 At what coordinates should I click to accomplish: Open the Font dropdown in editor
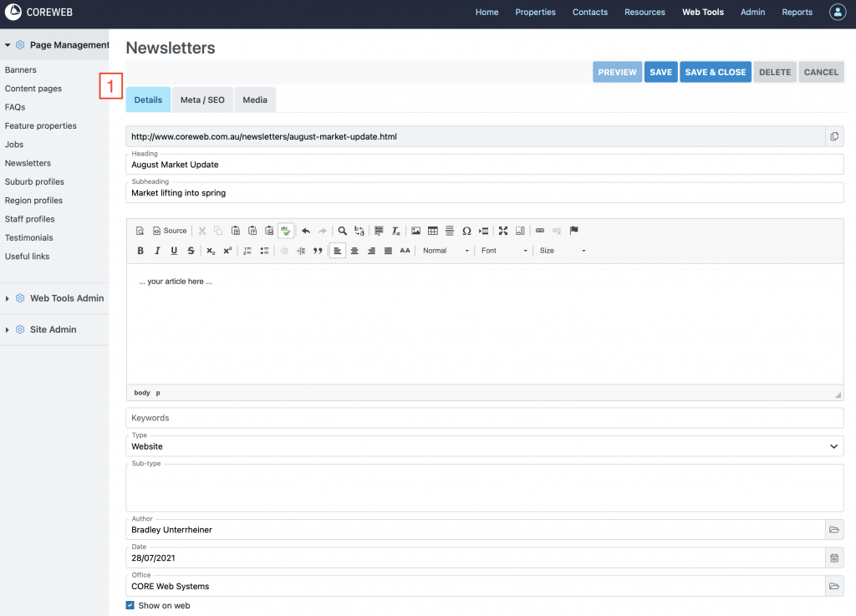point(504,251)
